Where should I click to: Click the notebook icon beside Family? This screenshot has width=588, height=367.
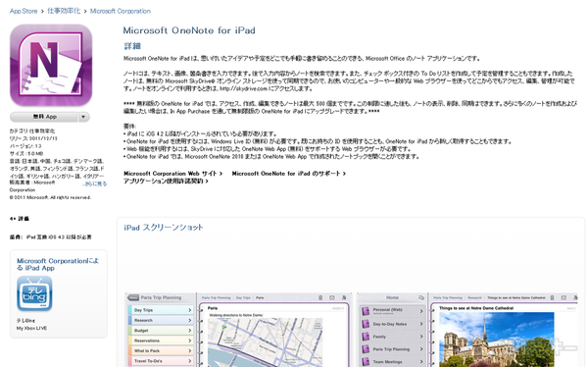[366, 337]
